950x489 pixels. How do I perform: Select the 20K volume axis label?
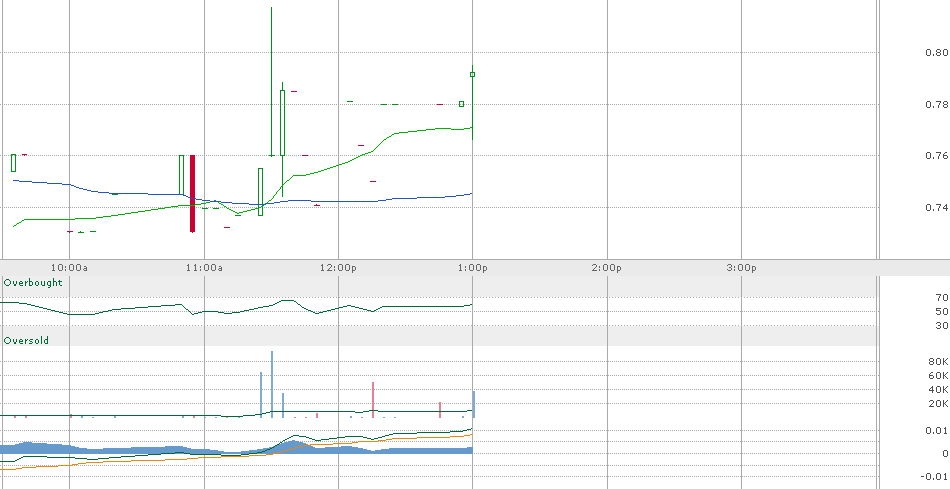point(938,404)
